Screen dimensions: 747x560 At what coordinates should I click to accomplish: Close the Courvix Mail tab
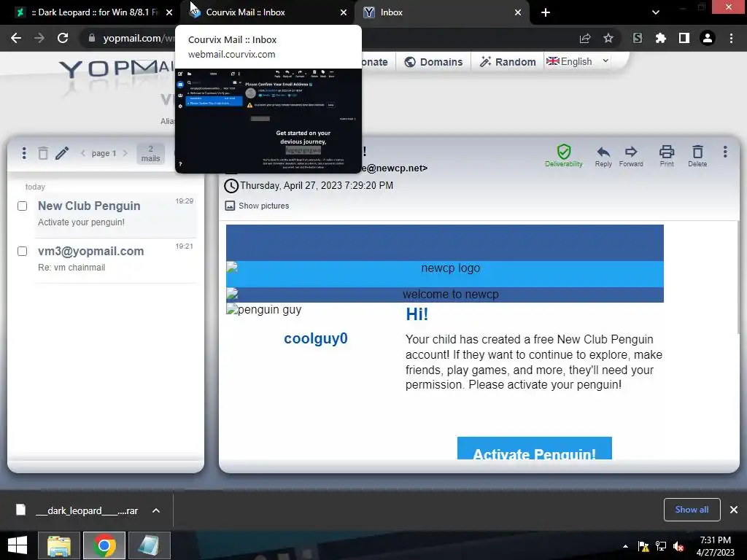pyautogui.click(x=344, y=12)
